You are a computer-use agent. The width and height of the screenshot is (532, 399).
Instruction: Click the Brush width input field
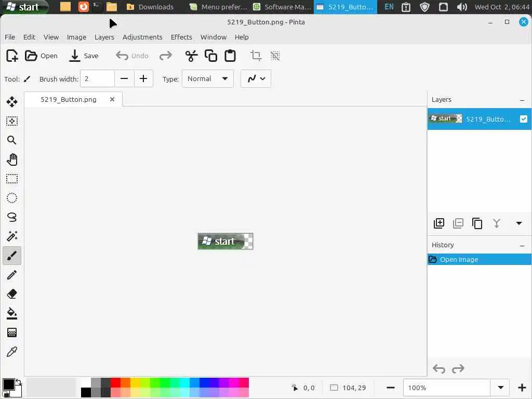tap(97, 79)
